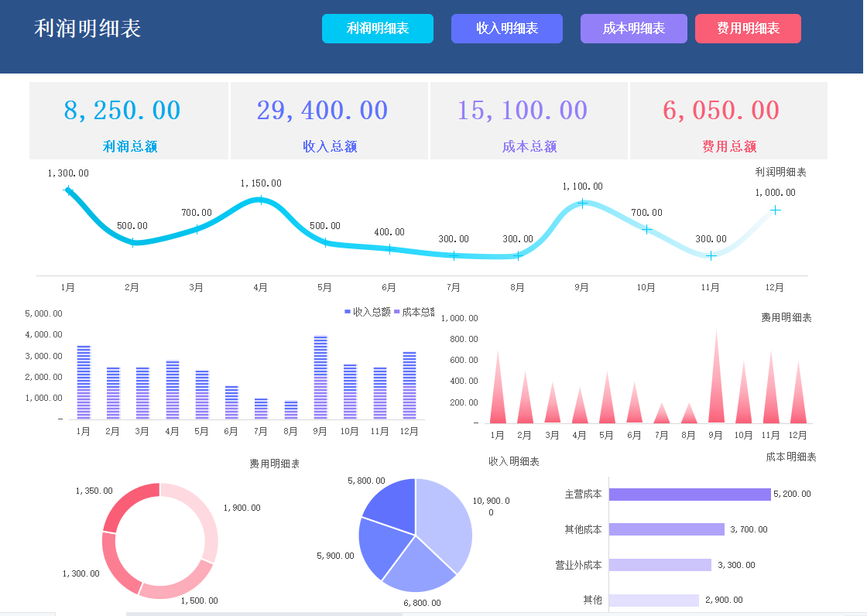Click the tallest September column in the bar chart

[319, 375]
